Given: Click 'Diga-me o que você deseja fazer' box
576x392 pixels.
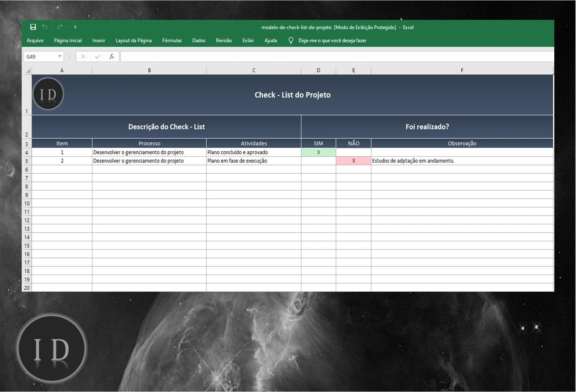Looking at the screenshot, I should 332,41.
